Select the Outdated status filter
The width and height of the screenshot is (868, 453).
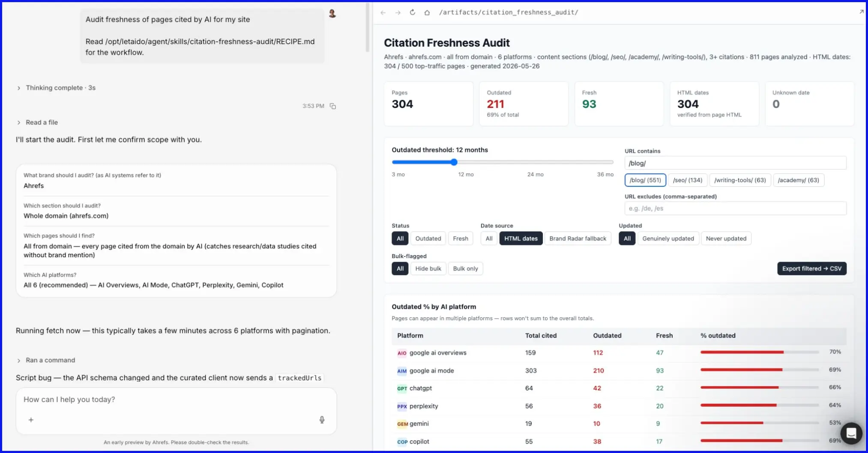(428, 238)
